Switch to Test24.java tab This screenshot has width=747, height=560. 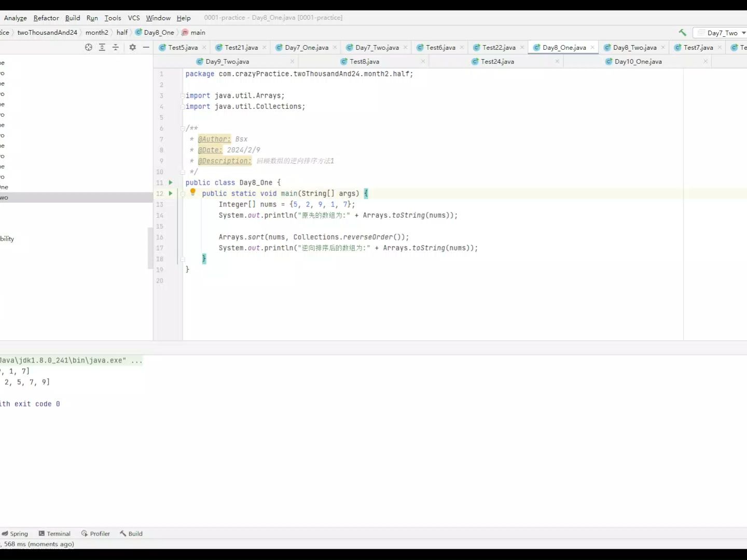(x=497, y=61)
